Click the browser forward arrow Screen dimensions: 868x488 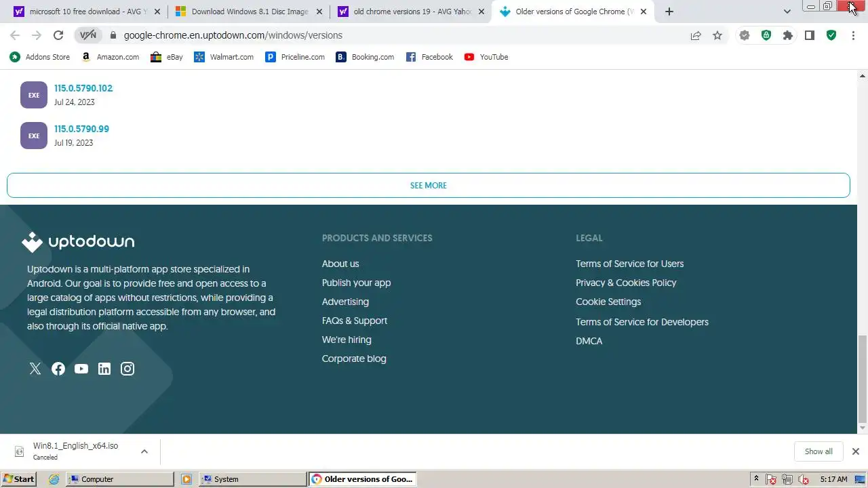37,35
